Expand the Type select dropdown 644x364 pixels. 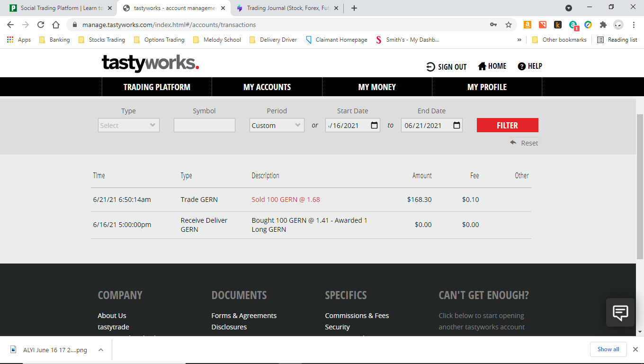click(x=128, y=126)
